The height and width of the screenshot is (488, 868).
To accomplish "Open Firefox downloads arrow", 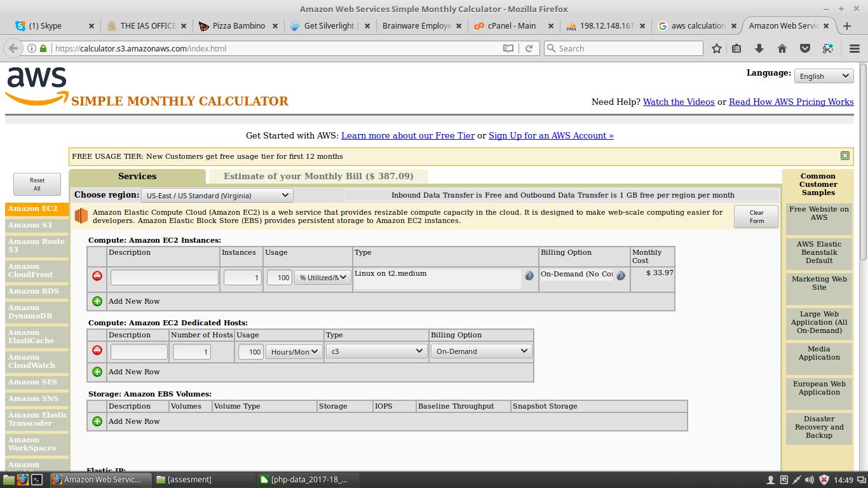I will tap(759, 48).
